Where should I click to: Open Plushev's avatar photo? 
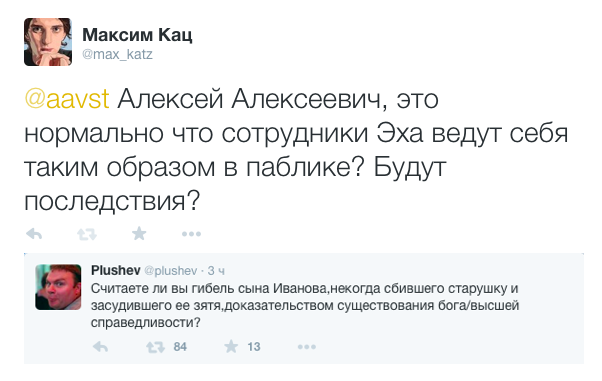(58, 287)
